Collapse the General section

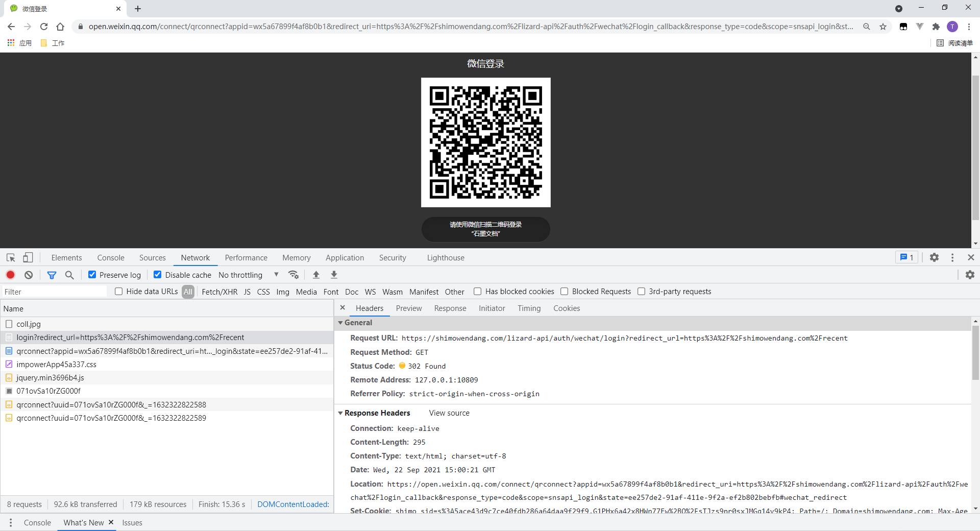[x=340, y=323]
